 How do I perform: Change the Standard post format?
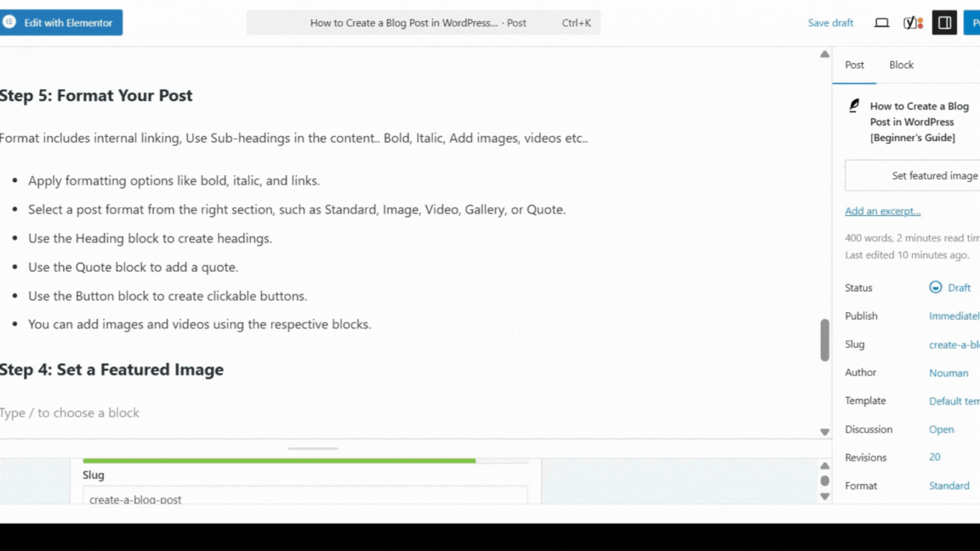[949, 486]
